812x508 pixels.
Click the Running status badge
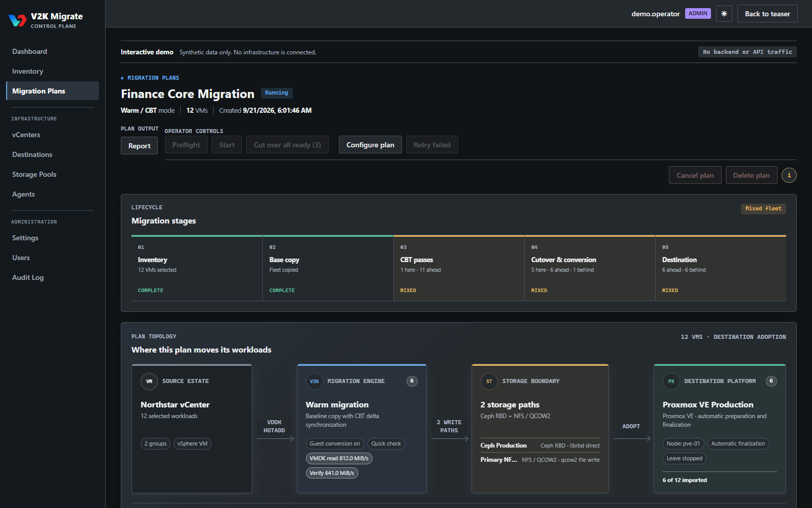point(277,93)
